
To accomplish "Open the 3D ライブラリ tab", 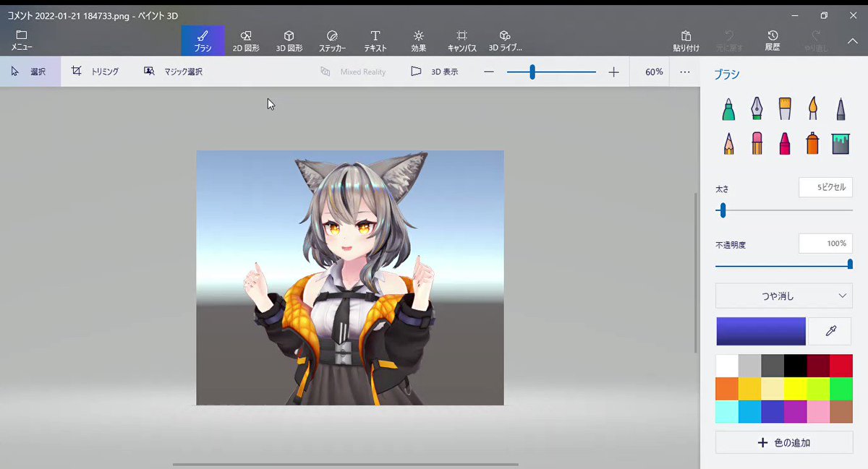I will pos(505,40).
